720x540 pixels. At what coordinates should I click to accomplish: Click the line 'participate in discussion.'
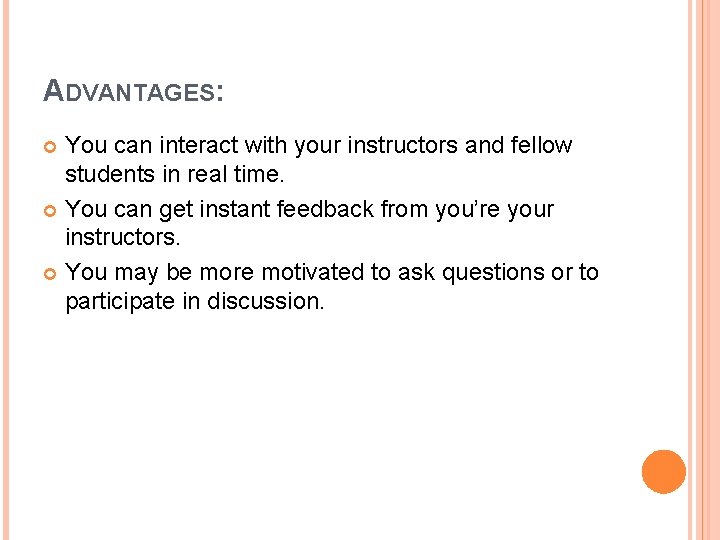195,302
